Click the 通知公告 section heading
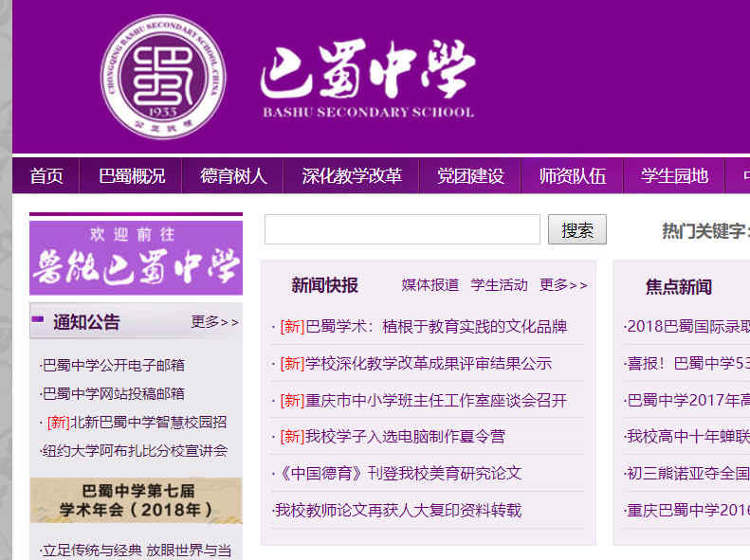This screenshot has width=750, height=560. (x=86, y=322)
